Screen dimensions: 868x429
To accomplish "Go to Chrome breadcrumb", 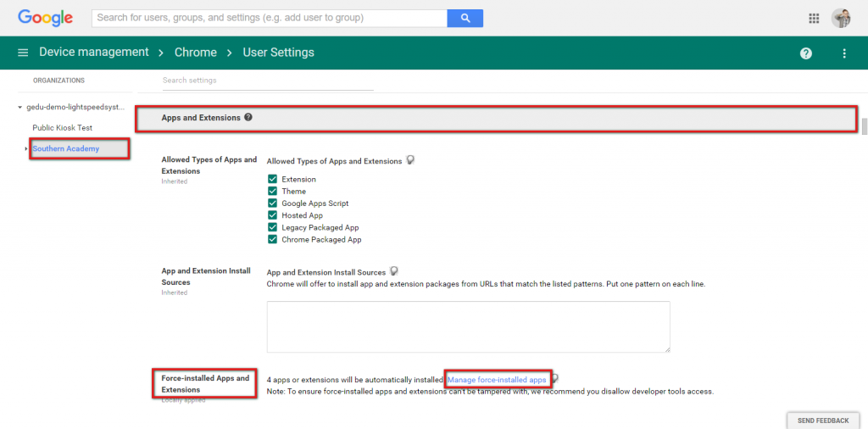I will point(196,53).
